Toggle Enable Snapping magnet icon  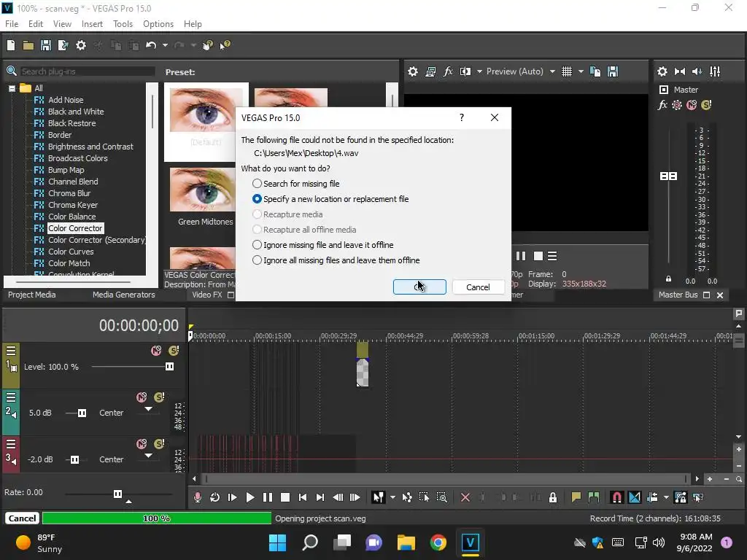tap(616, 497)
